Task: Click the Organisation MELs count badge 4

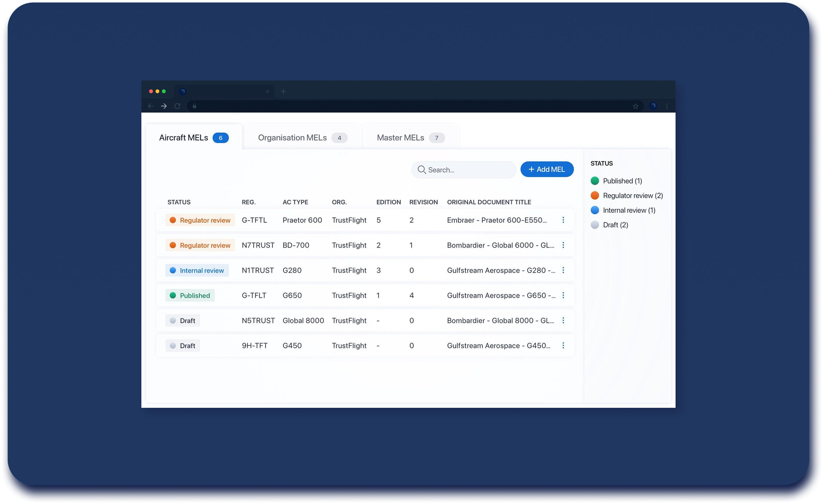Action: 339,138
